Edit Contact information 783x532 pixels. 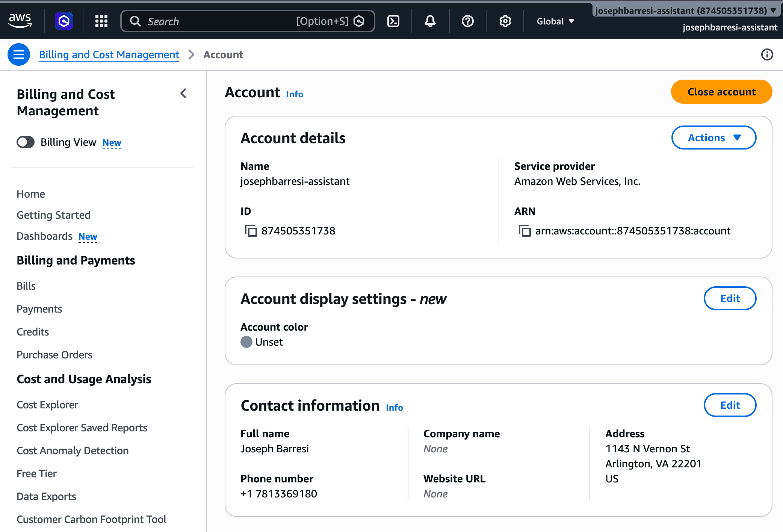(x=730, y=405)
